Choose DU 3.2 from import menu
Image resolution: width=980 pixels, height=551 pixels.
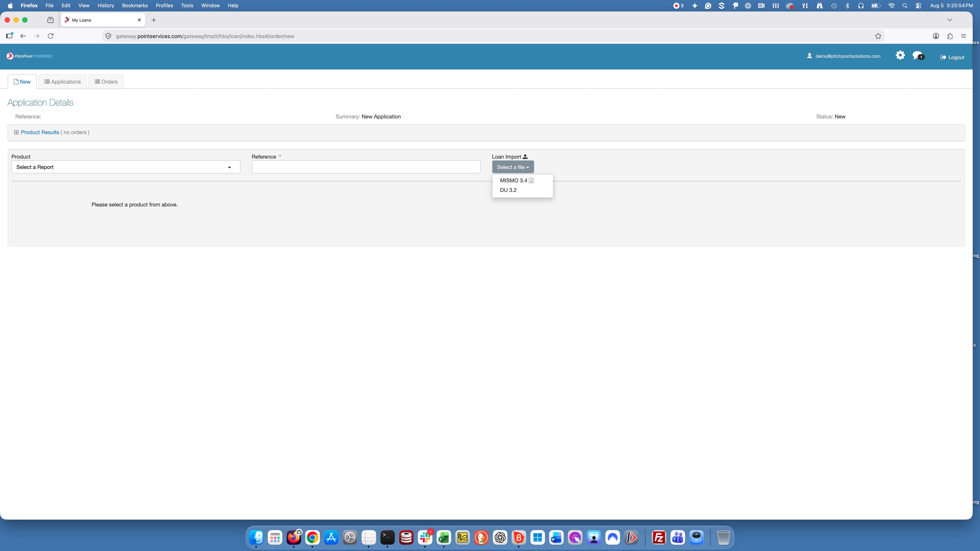click(x=508, y=190)
